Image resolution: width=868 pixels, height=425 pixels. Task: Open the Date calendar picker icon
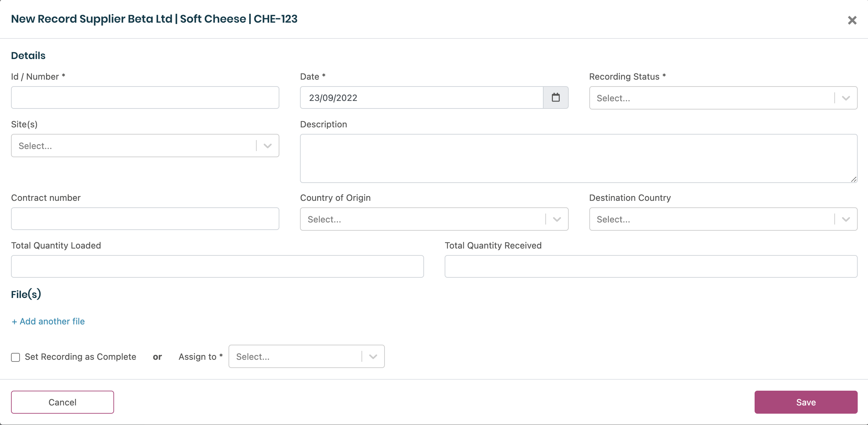[555, 98]
